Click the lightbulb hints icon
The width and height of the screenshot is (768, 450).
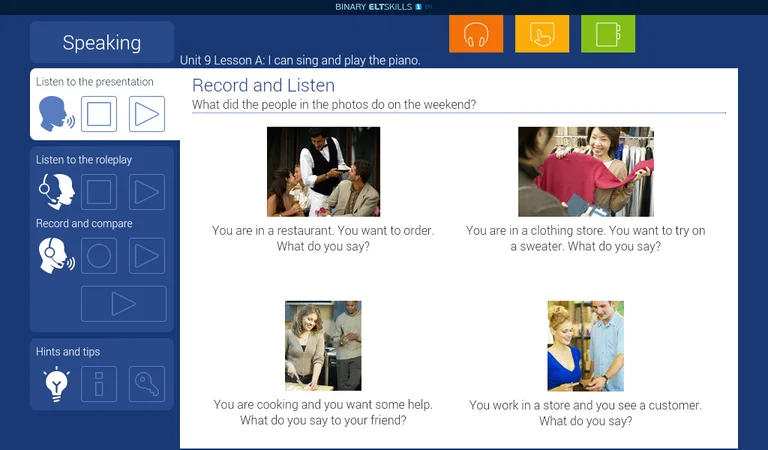pos(56,384)
